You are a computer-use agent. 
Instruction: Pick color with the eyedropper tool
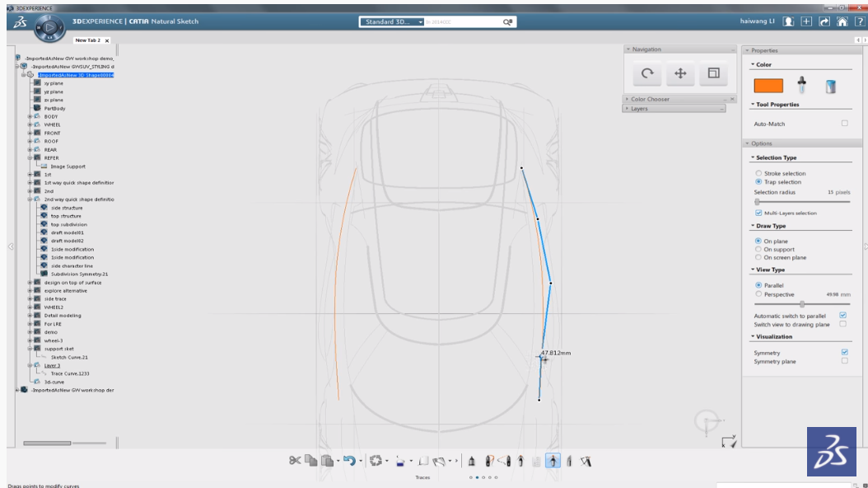(x=801, y=85)
